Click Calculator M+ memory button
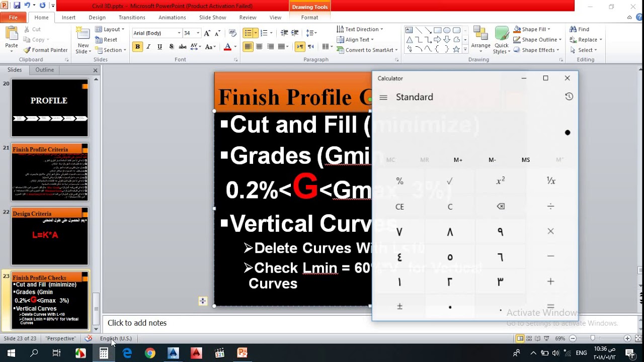The width and height of the screenshot is (644, 362). [x=458, y=160]
